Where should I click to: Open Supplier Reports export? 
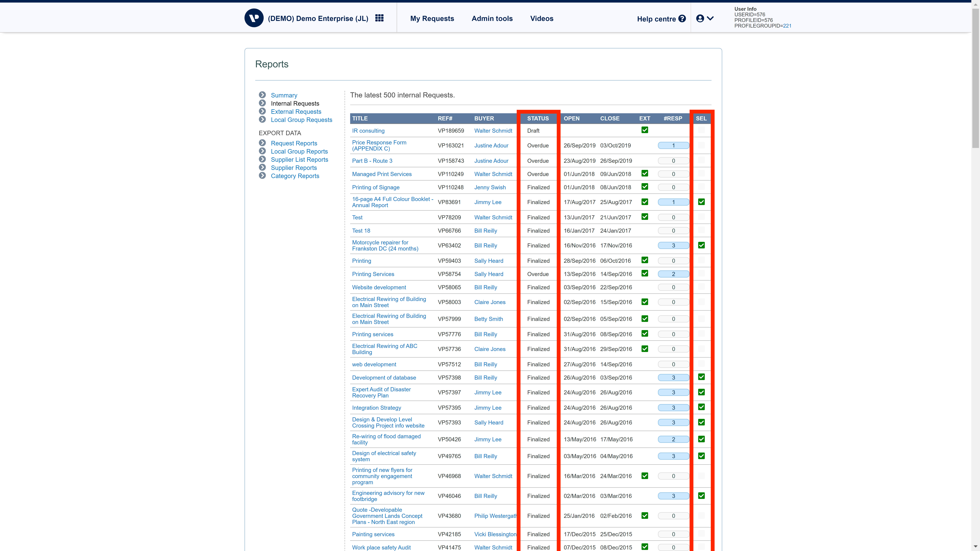[x=294, y=168]
